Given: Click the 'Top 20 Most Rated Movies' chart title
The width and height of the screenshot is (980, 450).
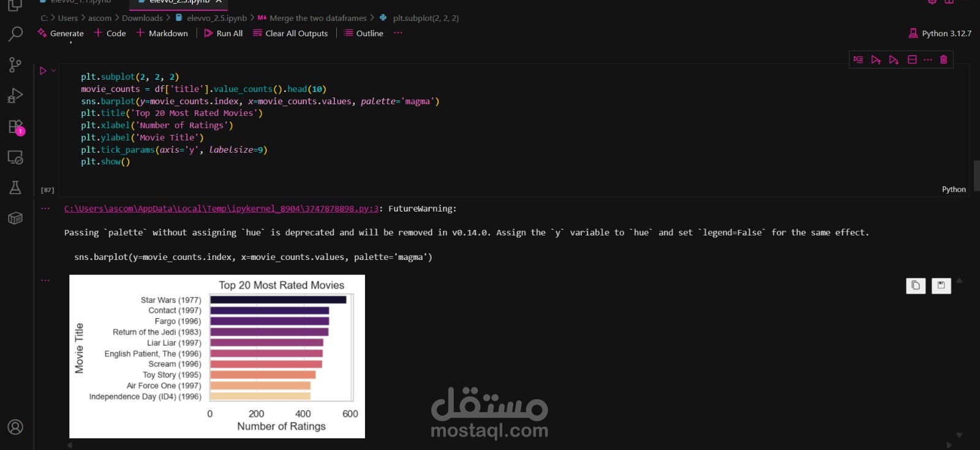Looking at the screenshot, I should pyautogui.click(x=282, y=285).
